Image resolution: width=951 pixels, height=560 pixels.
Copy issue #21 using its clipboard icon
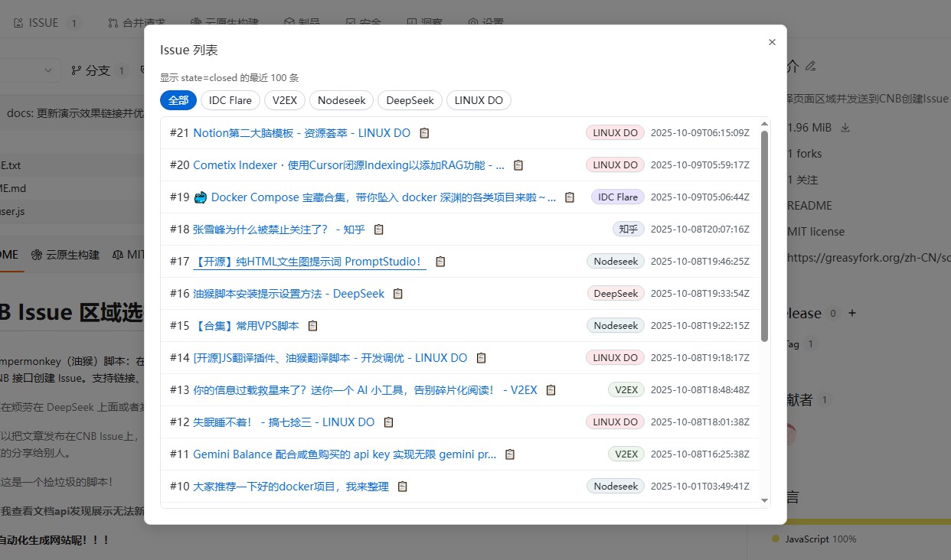click(x=424, y=133)
